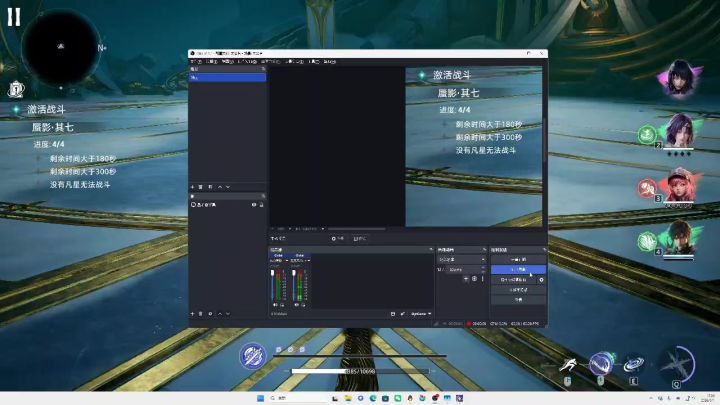Open transition properties three-dot icon
The height and width of the screenshot is (405, 720).
tap(483, 279)
